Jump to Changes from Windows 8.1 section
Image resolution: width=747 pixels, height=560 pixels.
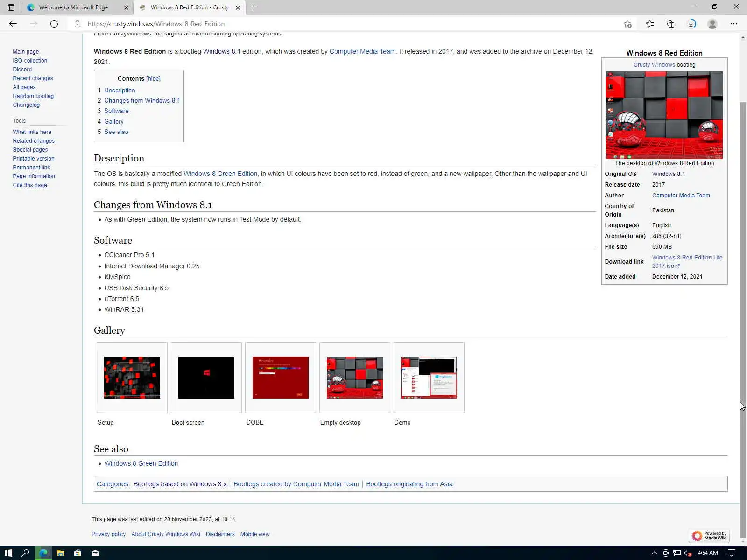(142, 101)
